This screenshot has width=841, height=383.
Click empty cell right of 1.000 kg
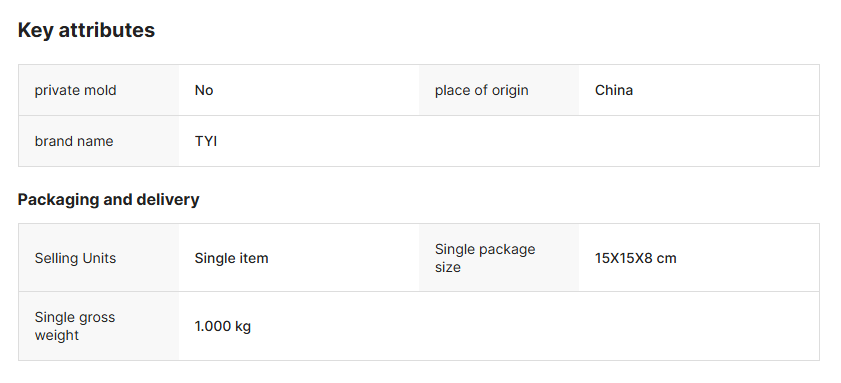(499, 326)
